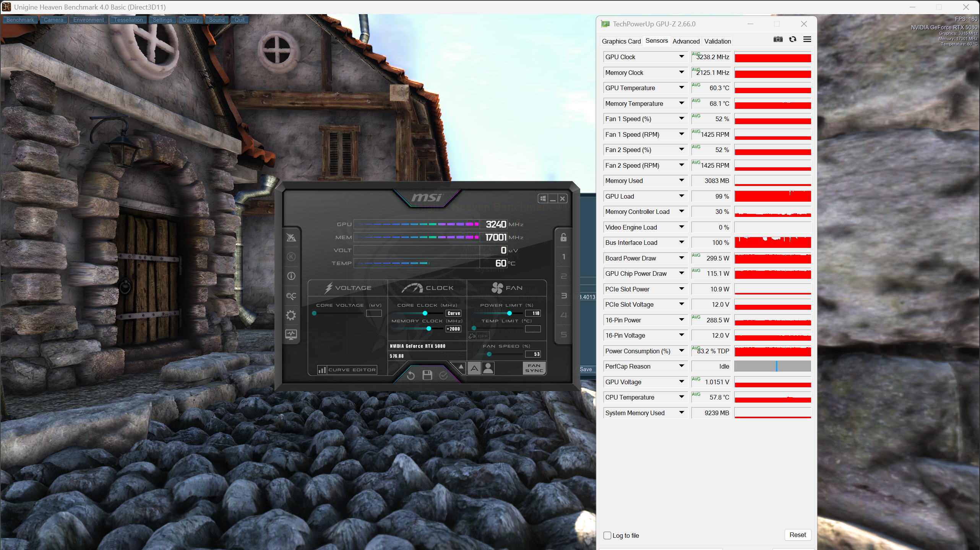Toggle user-defined fan control icon

(x=488, y=368)
